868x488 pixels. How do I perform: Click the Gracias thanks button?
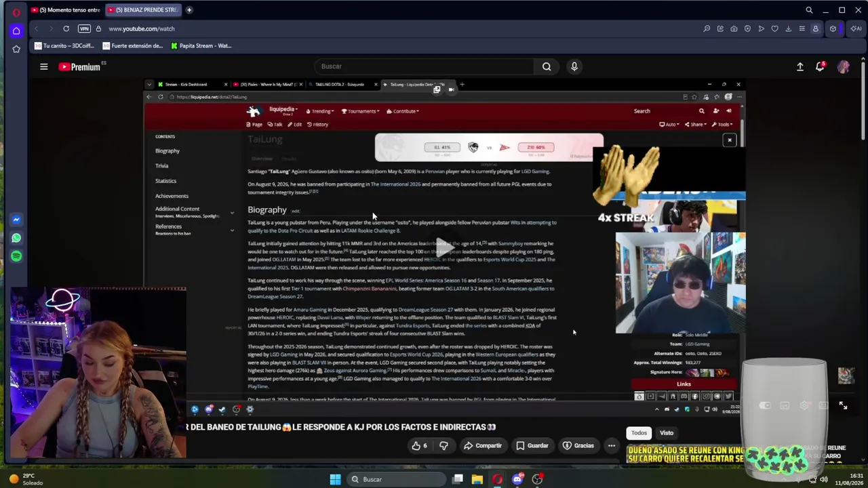tap(578, 445)
